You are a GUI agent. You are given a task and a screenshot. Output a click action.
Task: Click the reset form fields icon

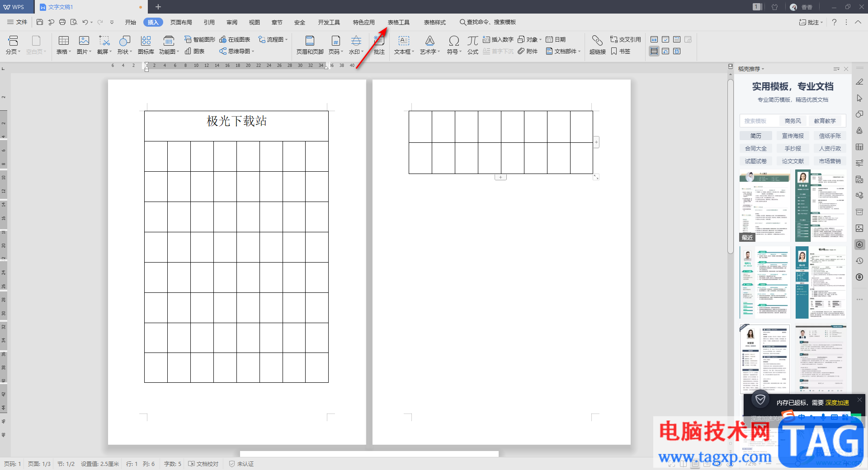tap(665, 51)
